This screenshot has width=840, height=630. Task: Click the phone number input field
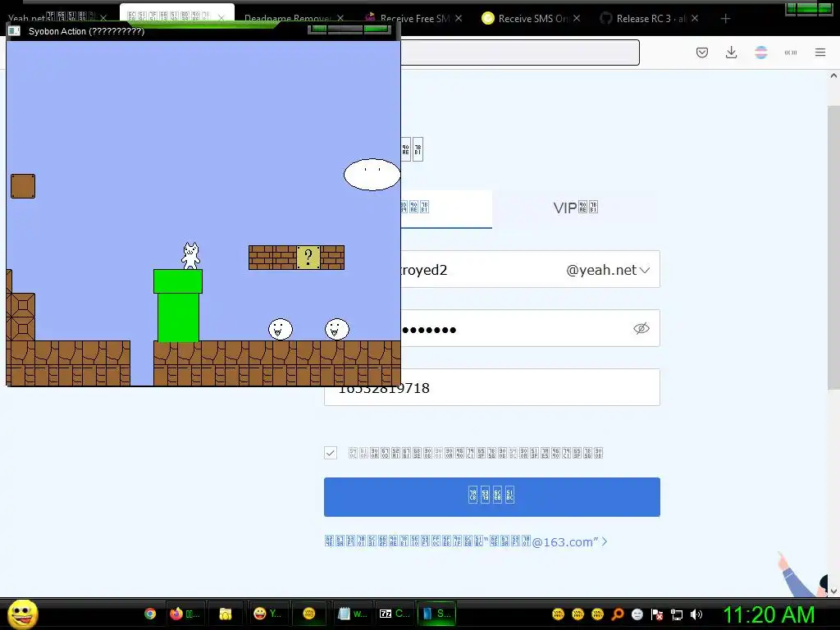tap(492, 387)
